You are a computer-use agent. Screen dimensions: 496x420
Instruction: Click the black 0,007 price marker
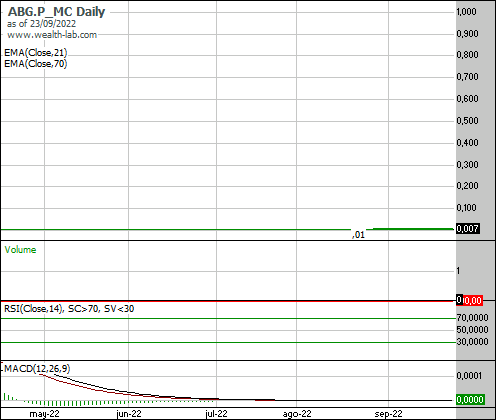pyautogui.click(x=468, y=229)
